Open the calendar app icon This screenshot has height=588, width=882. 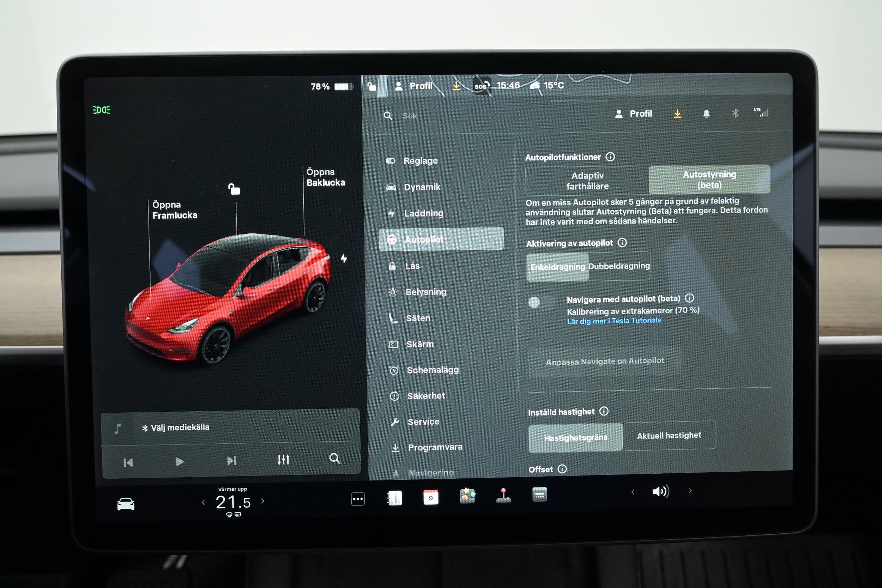(x=430, y=498)
